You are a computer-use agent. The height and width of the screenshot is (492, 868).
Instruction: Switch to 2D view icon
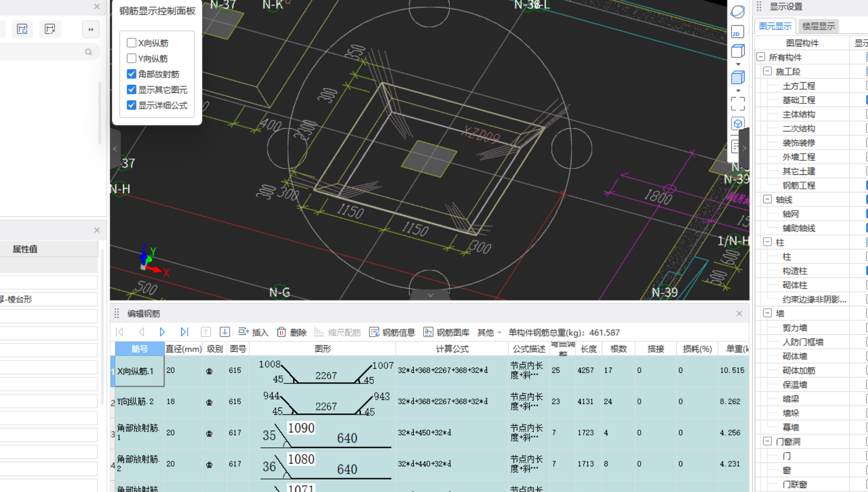pos(738,32)
